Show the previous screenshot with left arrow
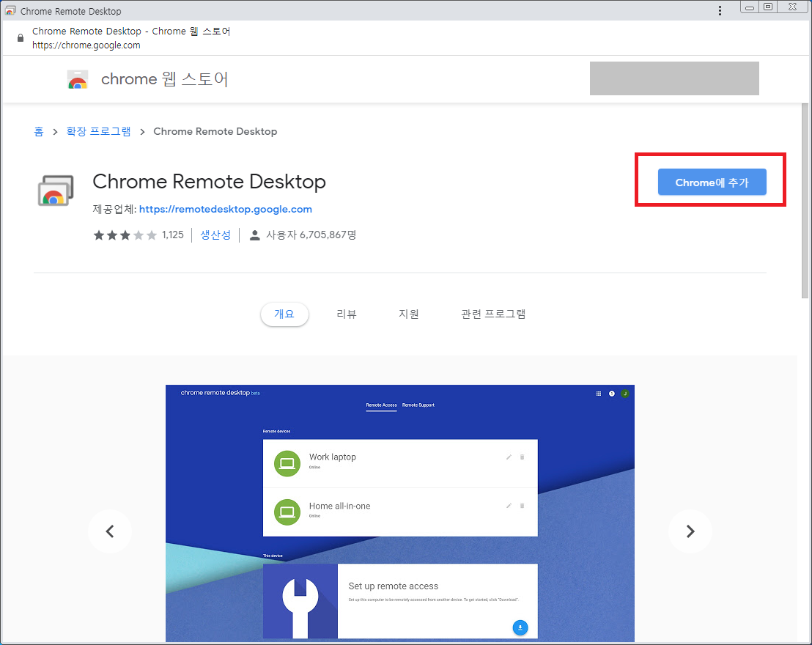812x645 pixels. point(110,531)
